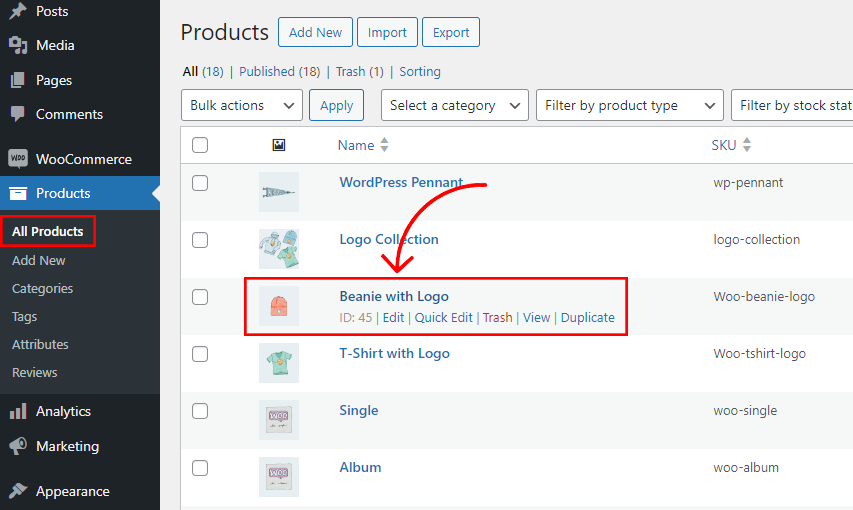The height and width of the screenshot is (510, 853).
Task: Click the Add New button beside Products
Action: 316,32
